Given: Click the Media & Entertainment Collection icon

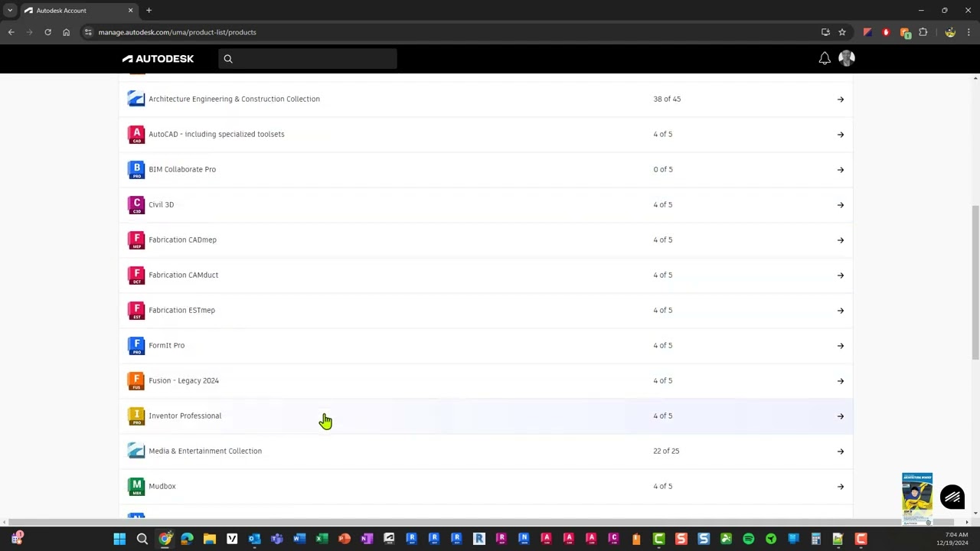Looking at the screenshot, I should [136, 451].
